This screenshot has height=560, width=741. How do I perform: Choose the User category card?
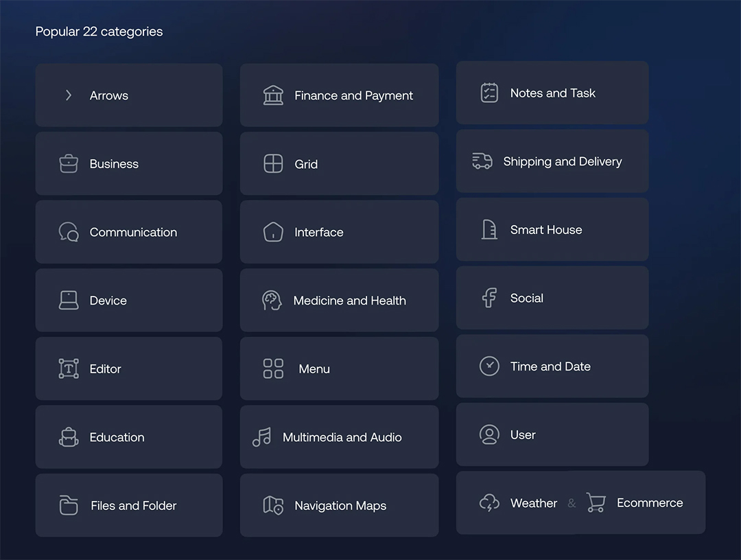tap(552, 434)
